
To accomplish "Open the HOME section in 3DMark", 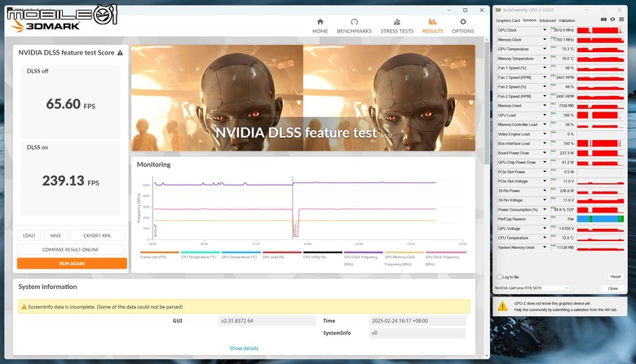I will click(320, 26).
